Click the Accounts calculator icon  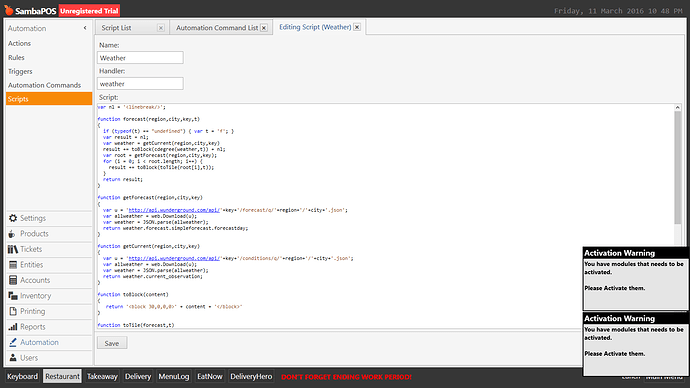click(x=13, y=280)
